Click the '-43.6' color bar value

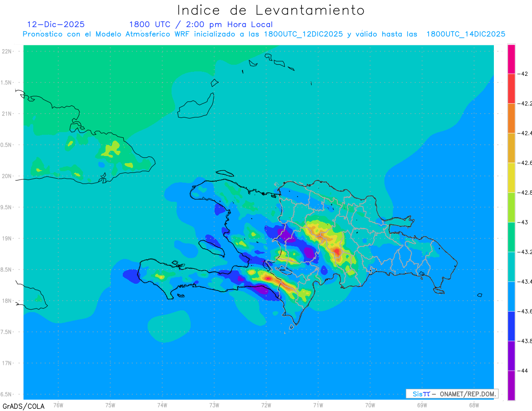pyautogui.click(x=525, y=311)
